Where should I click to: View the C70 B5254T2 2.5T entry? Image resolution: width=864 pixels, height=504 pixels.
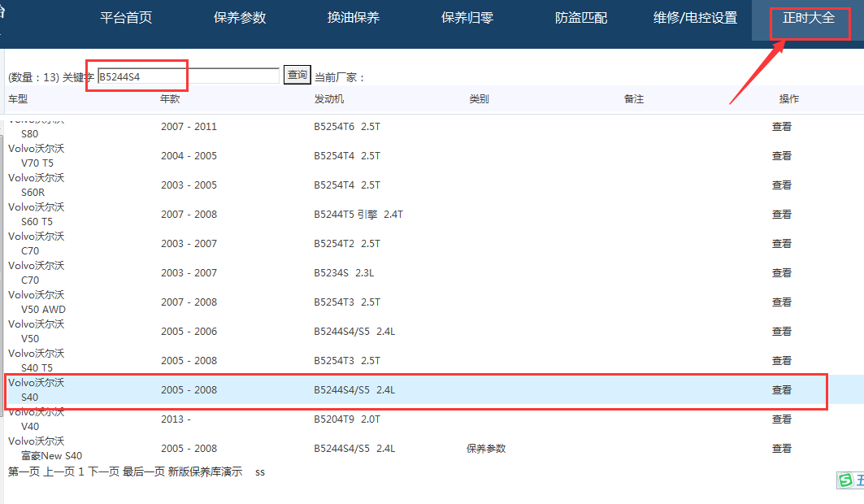[781, 243]
